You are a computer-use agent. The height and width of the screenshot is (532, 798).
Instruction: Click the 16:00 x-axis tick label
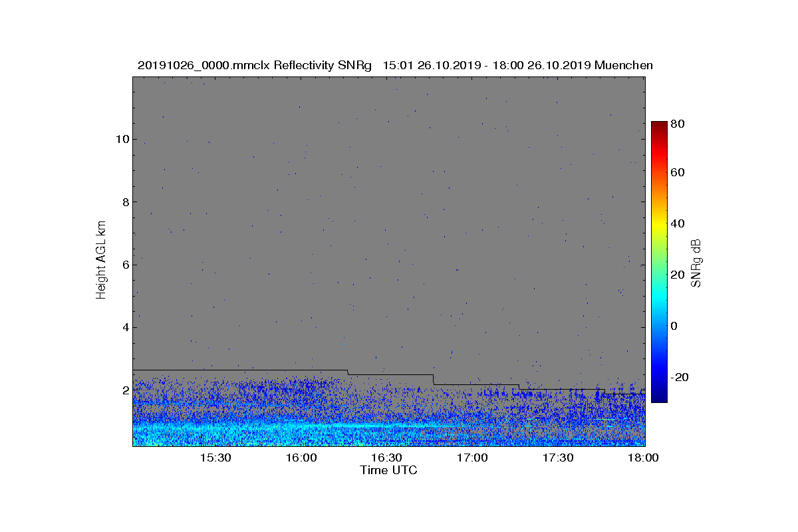pyautogui.click(x=301, y=458)
